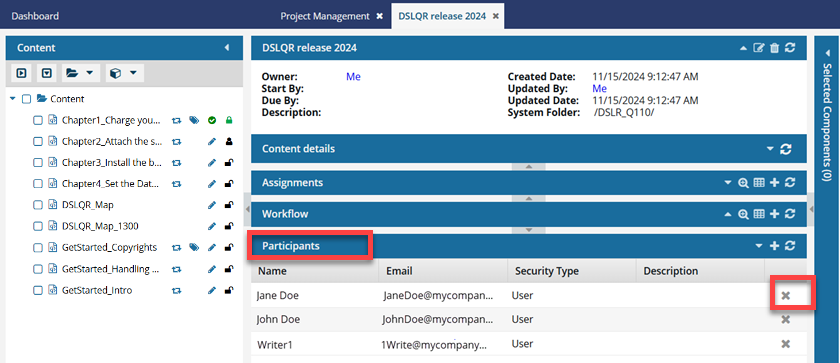840x363 pixels.
Task: Check the Chapter2_Attach checkbox
Action: point(38,141)
